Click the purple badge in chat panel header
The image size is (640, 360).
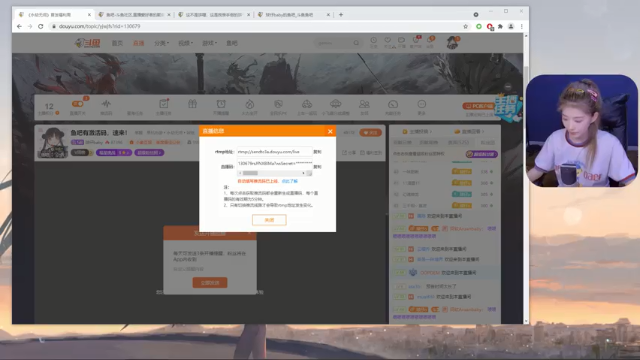482,154
